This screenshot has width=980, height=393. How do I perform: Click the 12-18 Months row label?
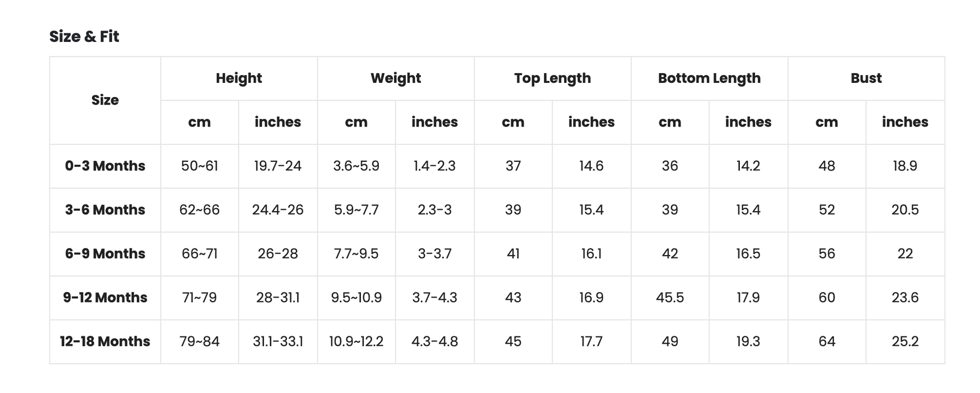click(x=105, y=342)
